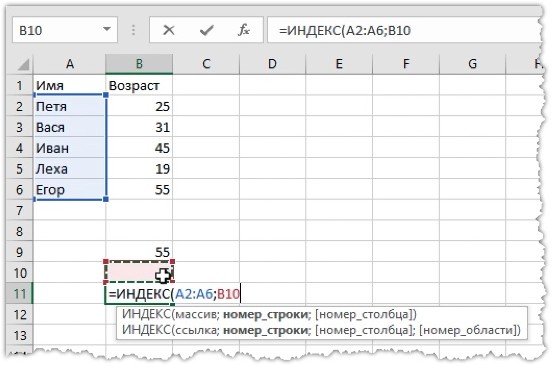This screenshot has width=553, height=366.
Task: Click the cell containing 'Имя'
Action: (x=69, y=85)
